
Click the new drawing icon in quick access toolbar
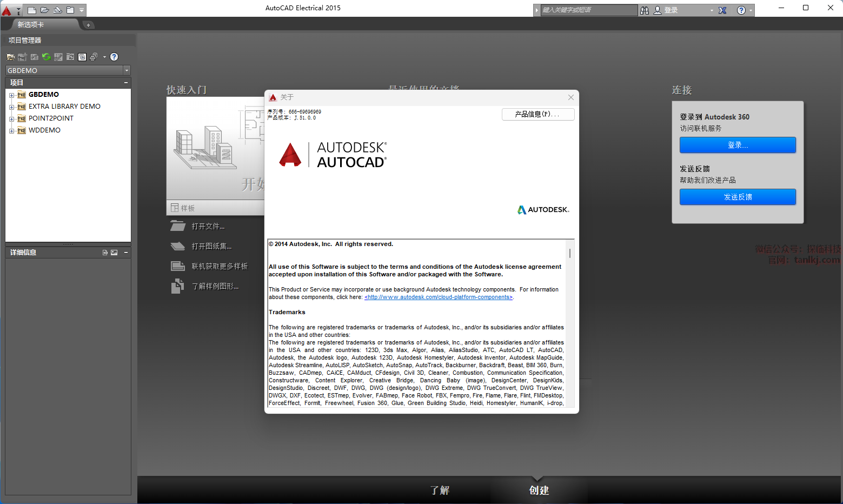tap(32, 10)
